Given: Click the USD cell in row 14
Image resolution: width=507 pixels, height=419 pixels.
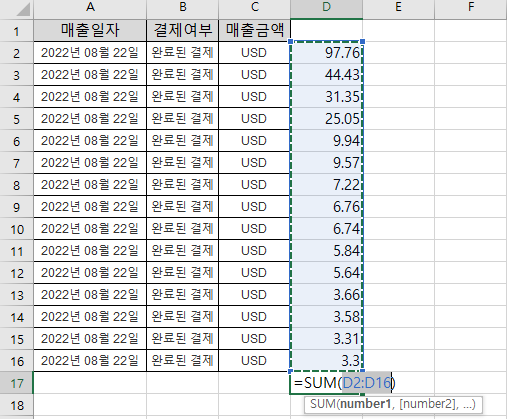Looking at the screenshot, I should [x=254, y=317].
